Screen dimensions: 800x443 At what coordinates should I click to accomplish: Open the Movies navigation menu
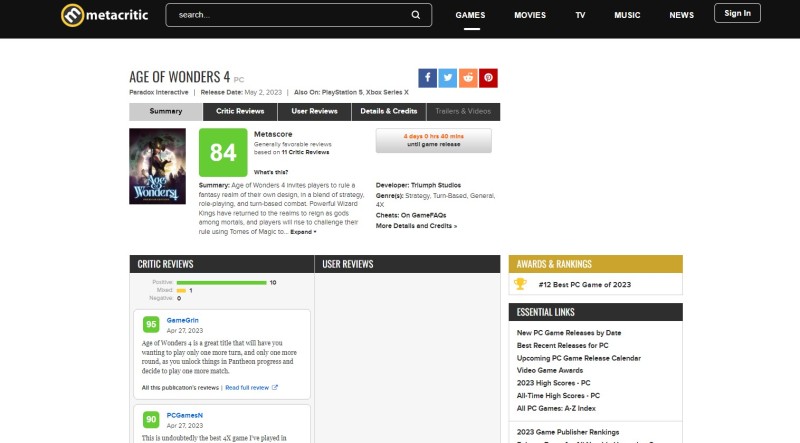pyautogui.click(x=530, y=15)
